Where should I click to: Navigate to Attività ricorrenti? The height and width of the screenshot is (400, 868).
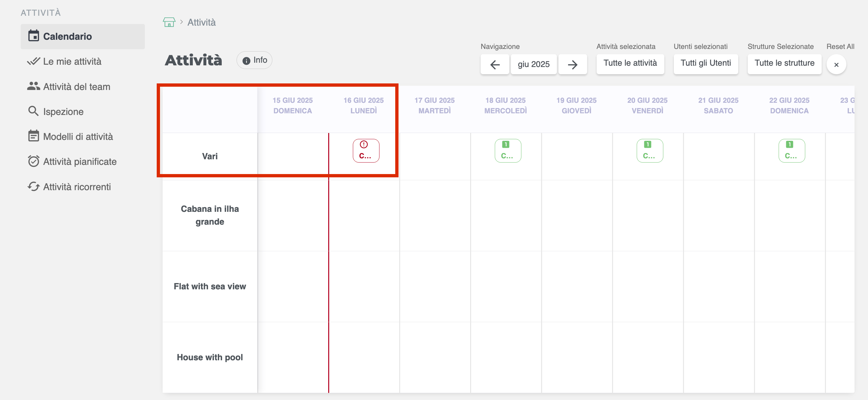point(77,187)
